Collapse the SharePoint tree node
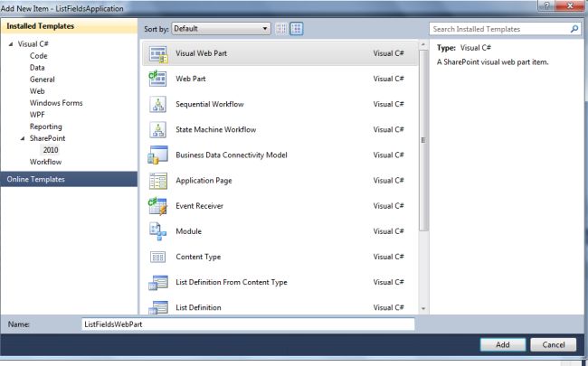Screen dimensions: 588x366 coord(23,138)
